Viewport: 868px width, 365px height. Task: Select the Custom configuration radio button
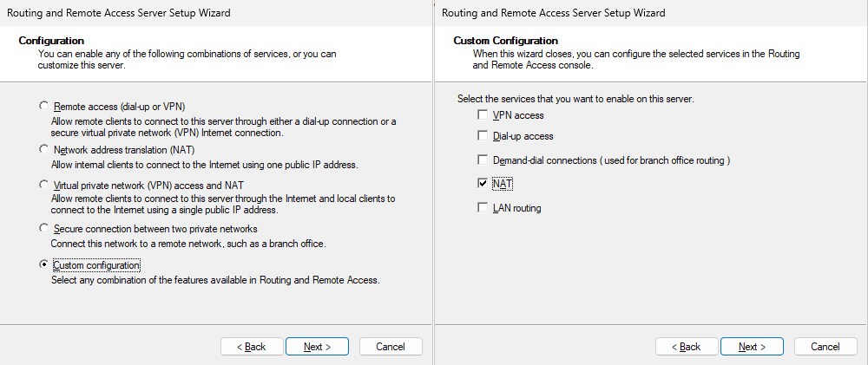click(x=44, y=265)
